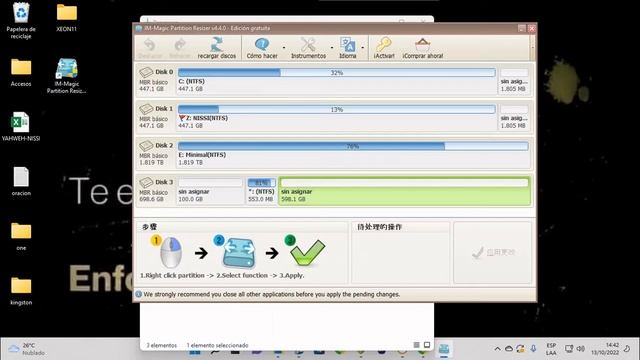Open the Accesos desktop folder
The width and height of the screenshot is (640, 360).
pyautogui.click(x=21, y=72)
